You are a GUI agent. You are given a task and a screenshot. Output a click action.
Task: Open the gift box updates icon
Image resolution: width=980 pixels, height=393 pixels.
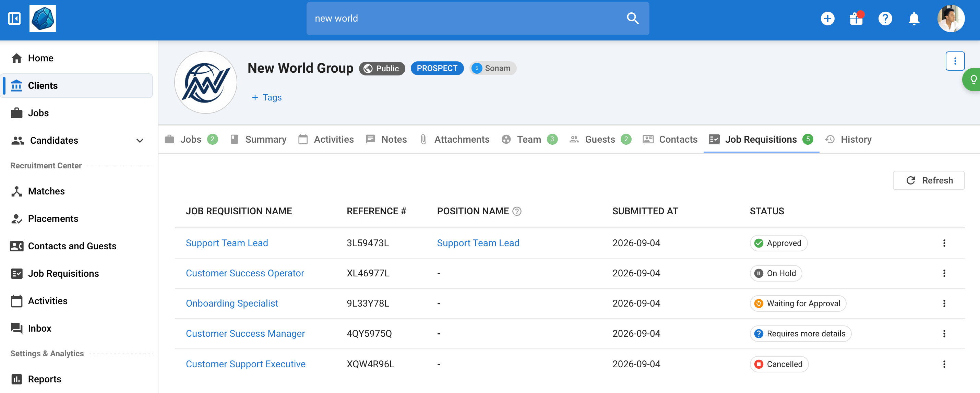(856, 18)
